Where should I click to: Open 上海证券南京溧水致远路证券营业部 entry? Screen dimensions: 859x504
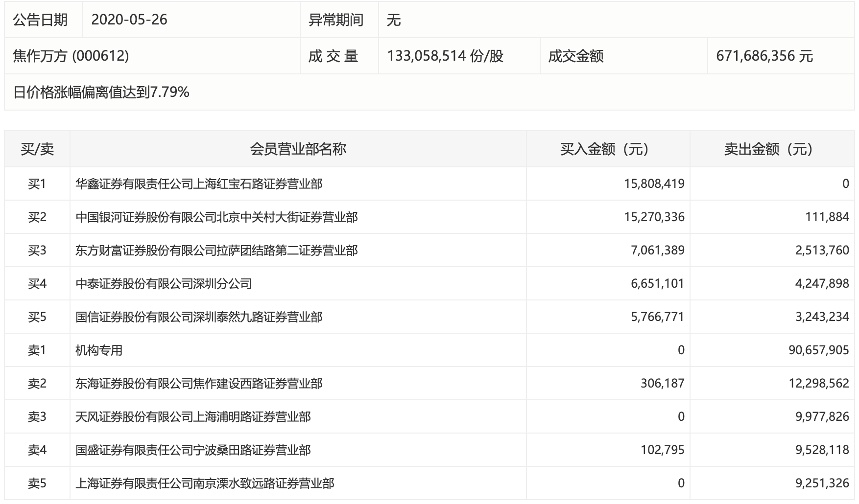point(205,483)
